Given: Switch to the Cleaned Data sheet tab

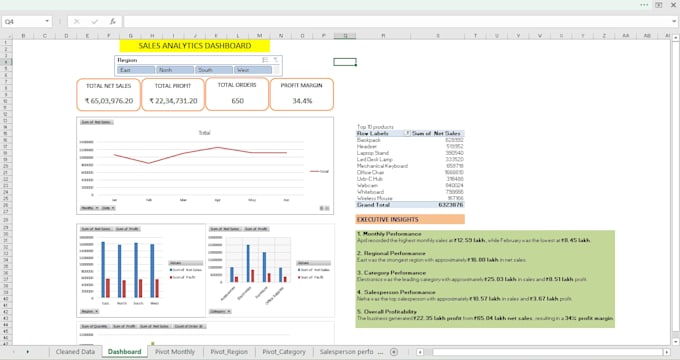Looking at the screenshot, I should (75, 352).
